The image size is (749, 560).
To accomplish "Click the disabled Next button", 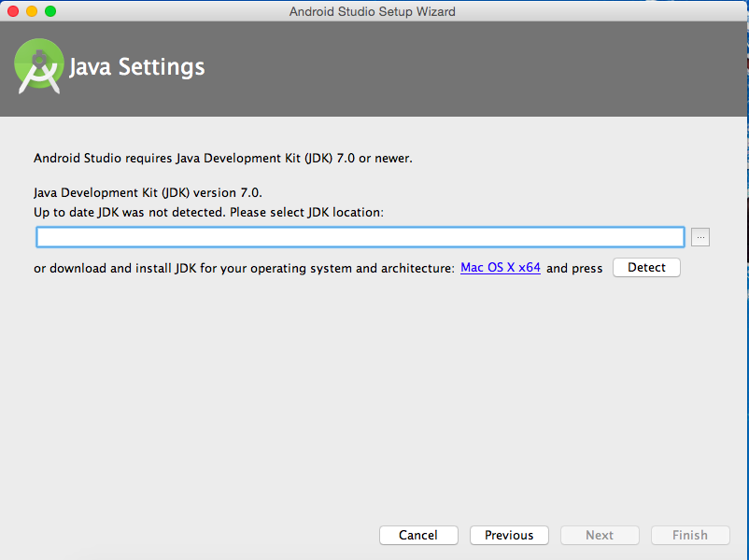I will 600,535.
